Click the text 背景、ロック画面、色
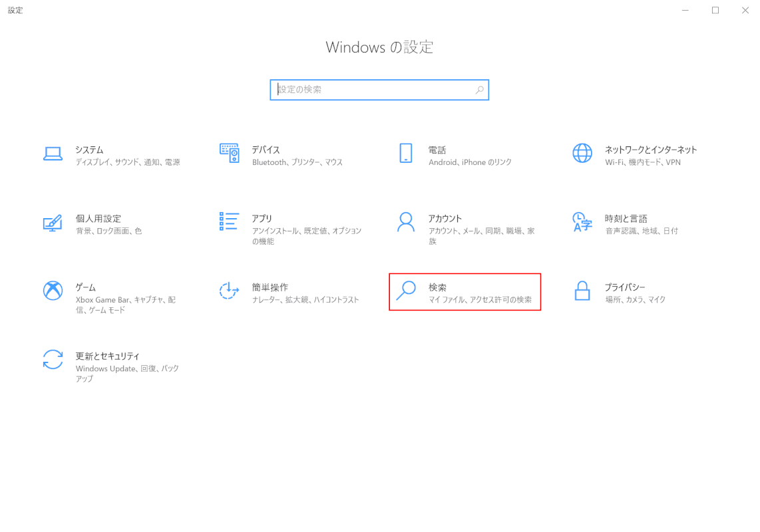 tap(109, 231)
